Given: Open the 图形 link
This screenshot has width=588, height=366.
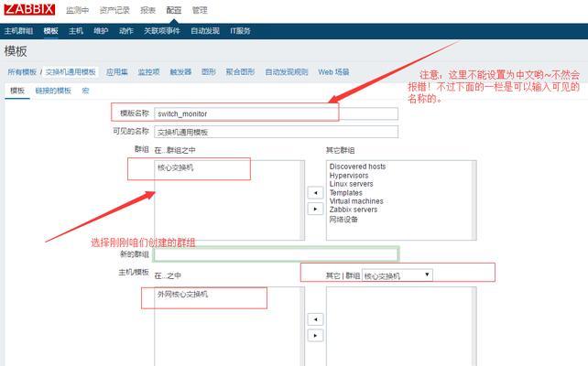Looking at the screenshot, I should [x=209, y=72].
